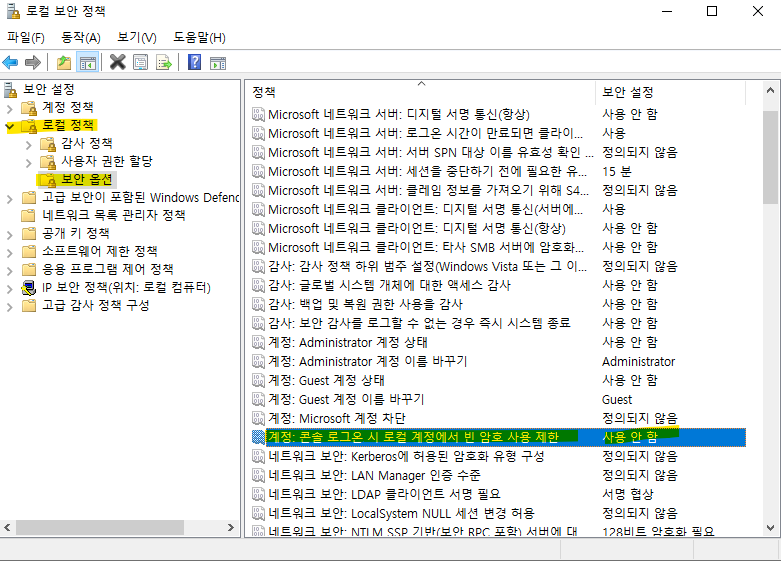Click the Delete X toolbar icon
This screenshot has width=781, height=561.
118,62
